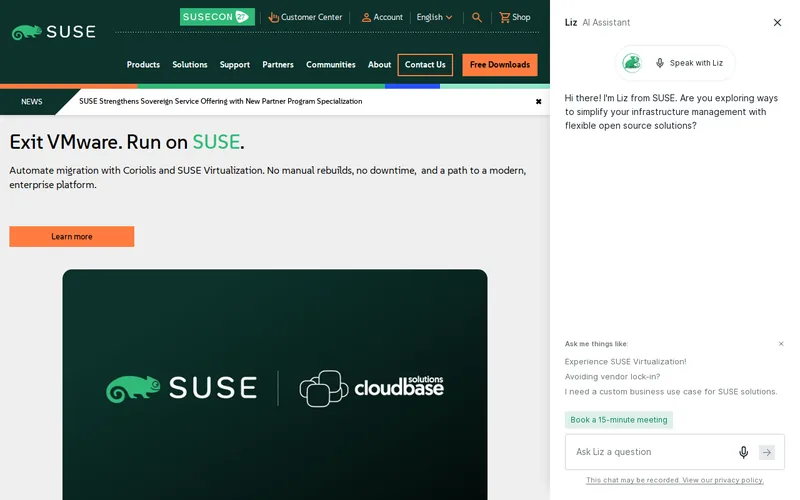Screen dimensions: 800x500
Task: Click the Liz chameleon avatar icon
Action: click(x=632, y=63)
